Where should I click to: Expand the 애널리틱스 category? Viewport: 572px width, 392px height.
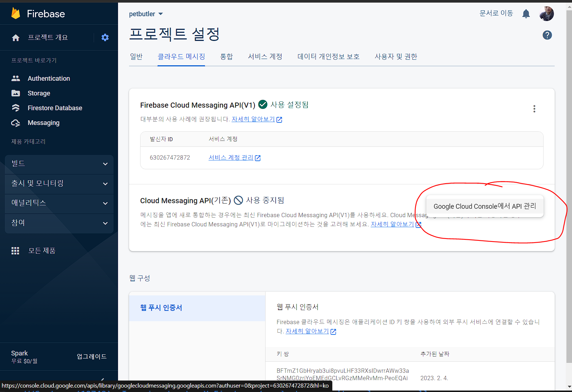click(59, 203)
